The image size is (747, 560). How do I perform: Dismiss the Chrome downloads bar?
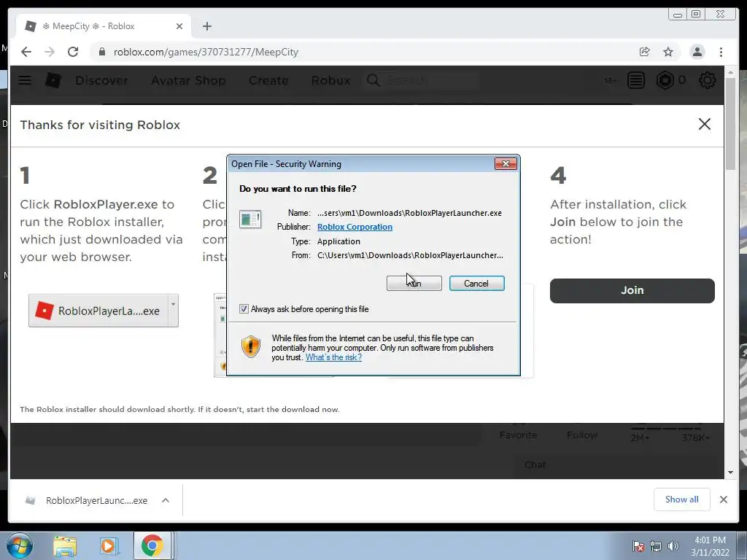click(x=724, y=499)
